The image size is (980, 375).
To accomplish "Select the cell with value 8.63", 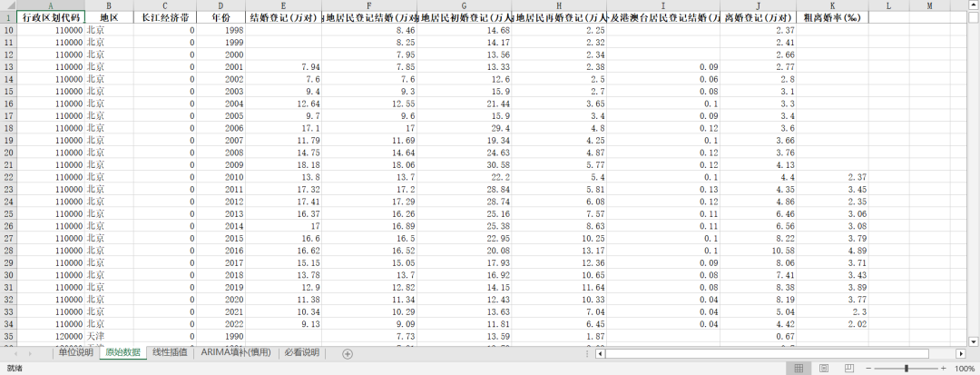I will [559, 226].
